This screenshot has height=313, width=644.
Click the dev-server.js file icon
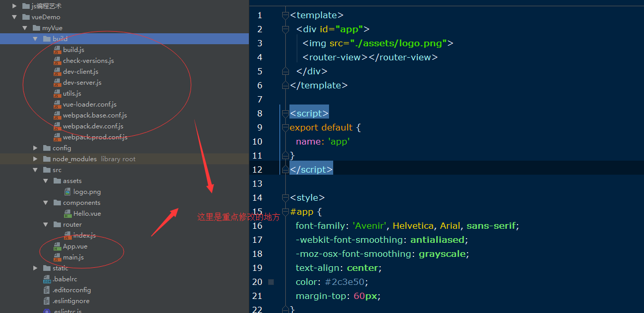coord(57,83)
